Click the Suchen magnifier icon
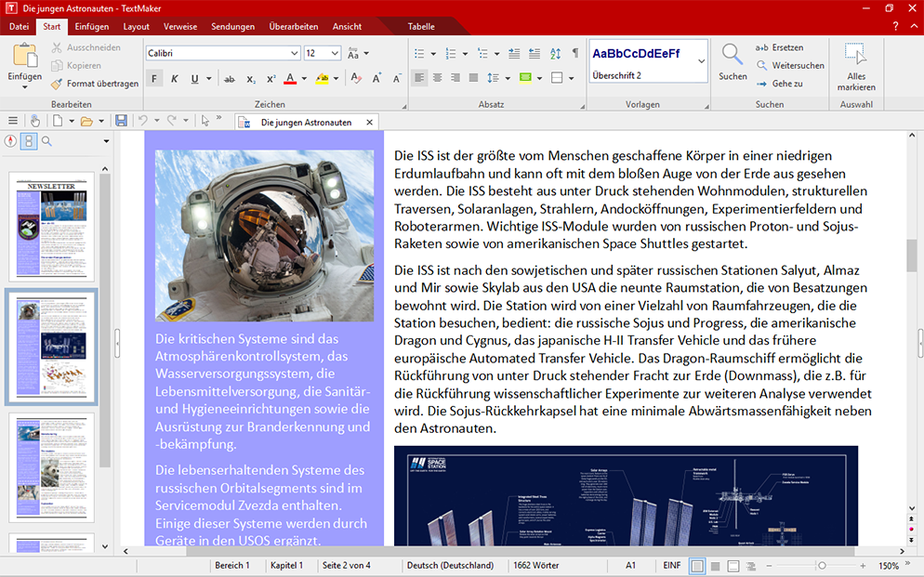 (733, 55)
